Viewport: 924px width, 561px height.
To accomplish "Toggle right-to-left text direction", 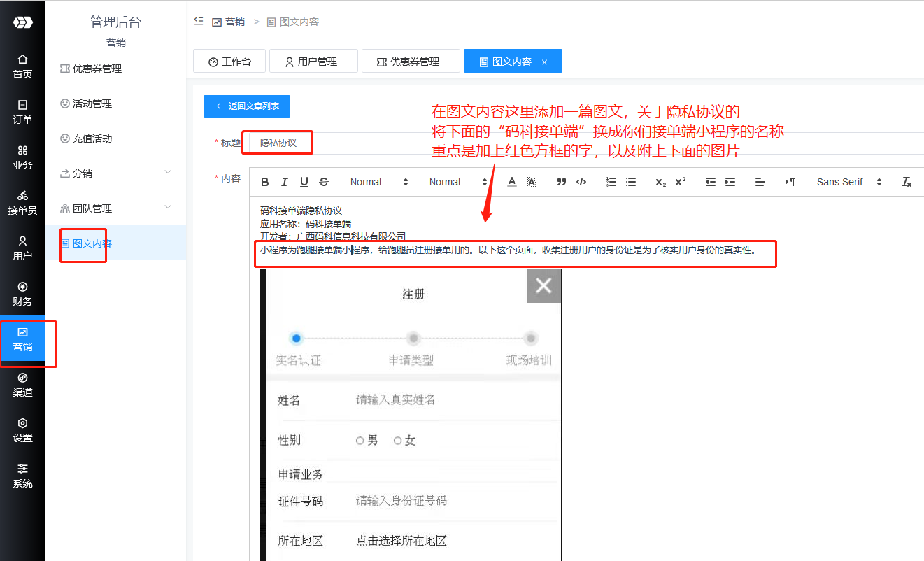I will [790, 182].
